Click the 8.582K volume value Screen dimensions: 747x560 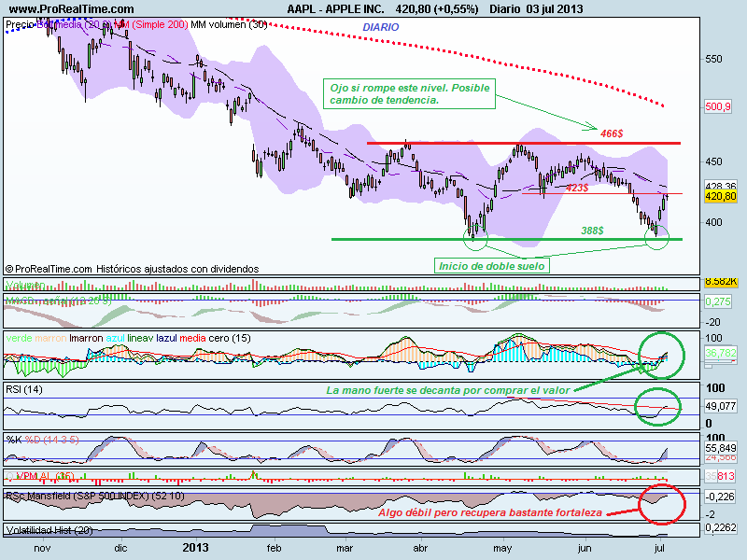(x=721, y=282)
